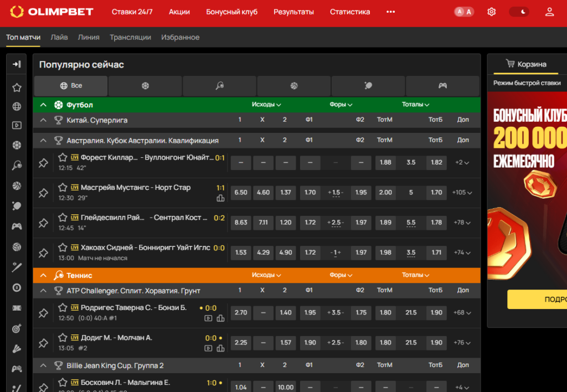Open the Корзина bet slip tab
Viewport: 567px width, 392px height.
(x=526, y=64)
